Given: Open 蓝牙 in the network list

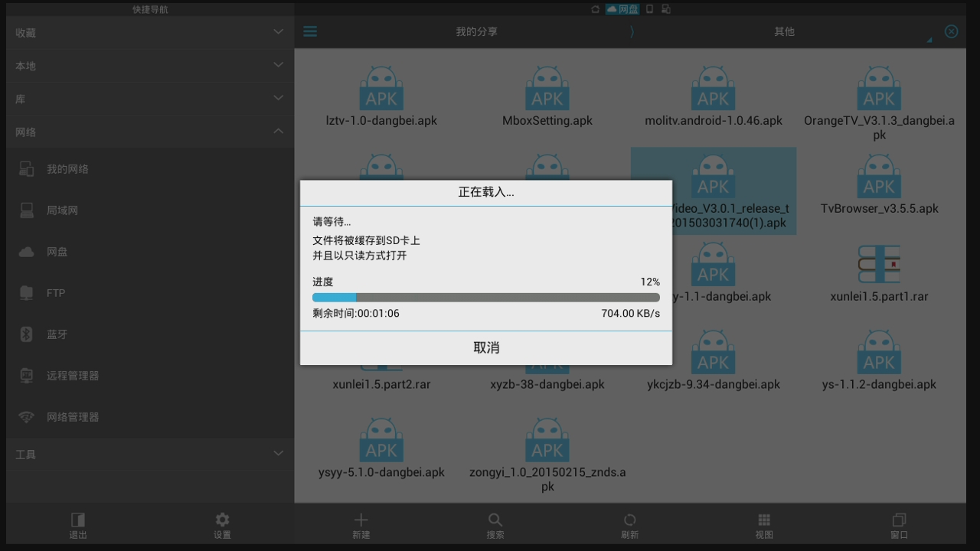Looking at the screenshot, I should coord(150,334).
